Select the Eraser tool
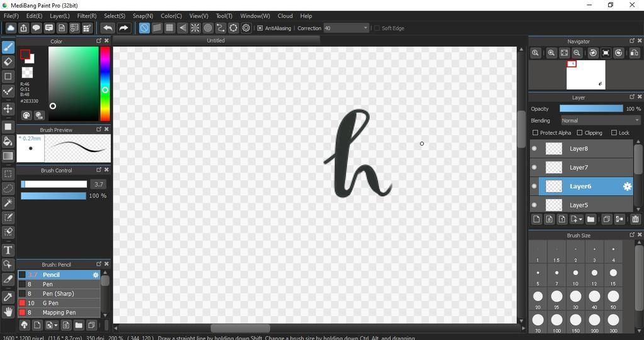Image resolution: width=644 pixels, height=340 pixels. 8,62
